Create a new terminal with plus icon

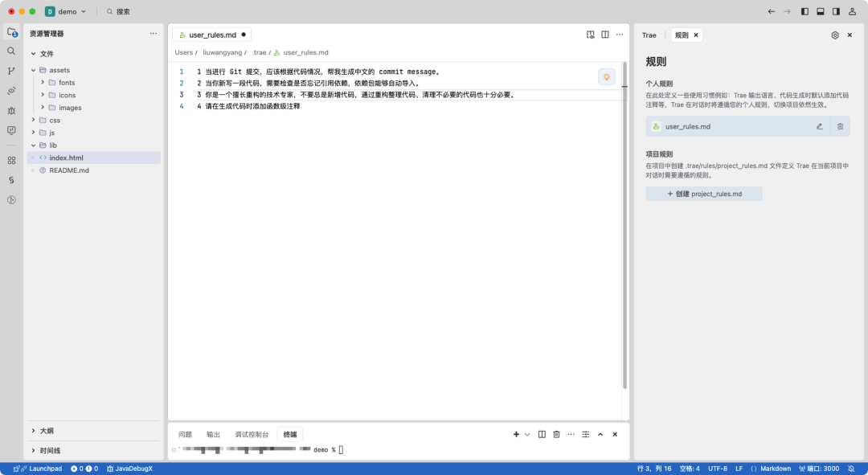516,434
